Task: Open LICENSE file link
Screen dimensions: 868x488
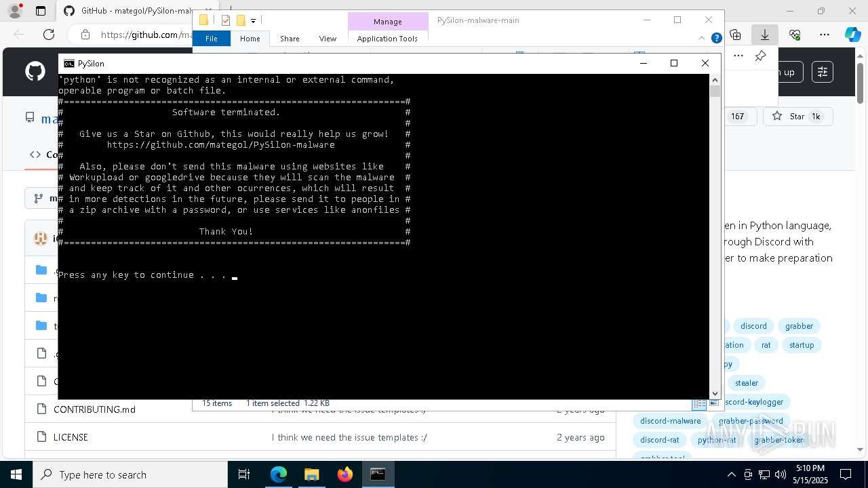Action: click(x=71, y=437)
